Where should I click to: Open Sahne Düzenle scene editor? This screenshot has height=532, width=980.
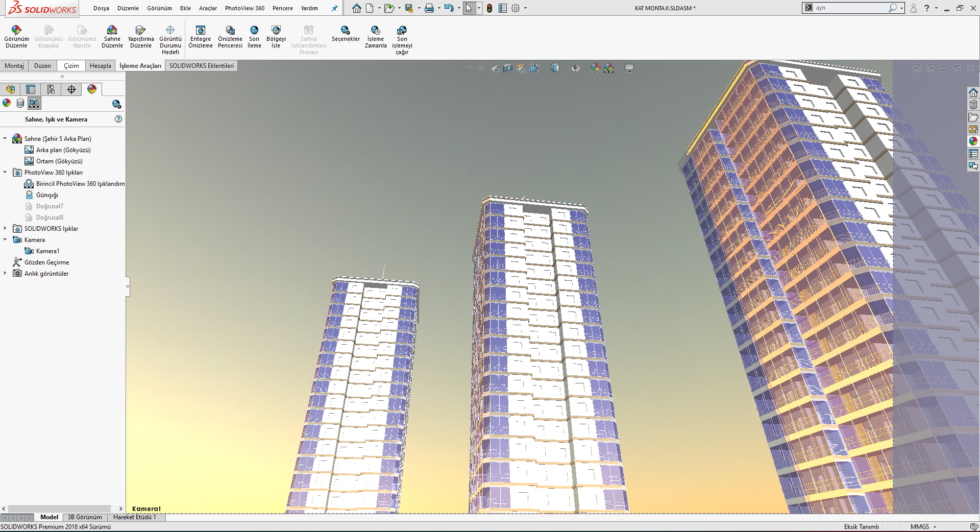coord(112,37)
